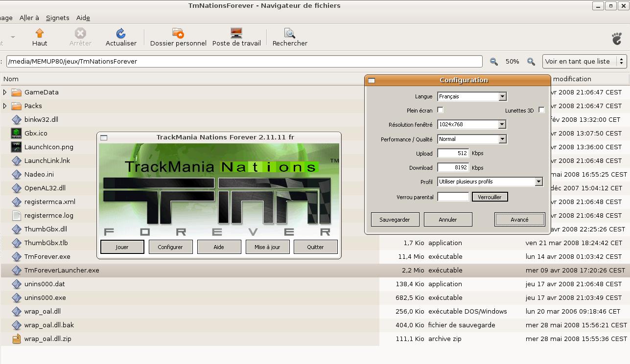Click the Sauvegarder button
The height and width of the screenshot is (364, 630).
click(395, 220)
